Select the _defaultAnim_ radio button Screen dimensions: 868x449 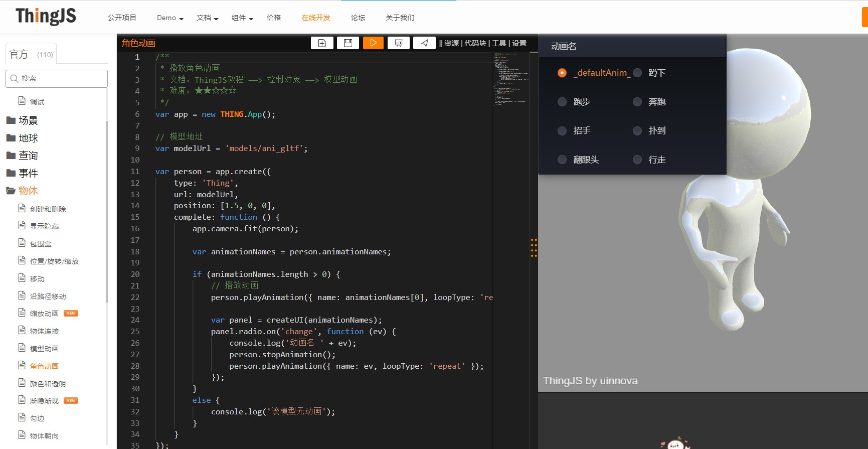point(562,73)
